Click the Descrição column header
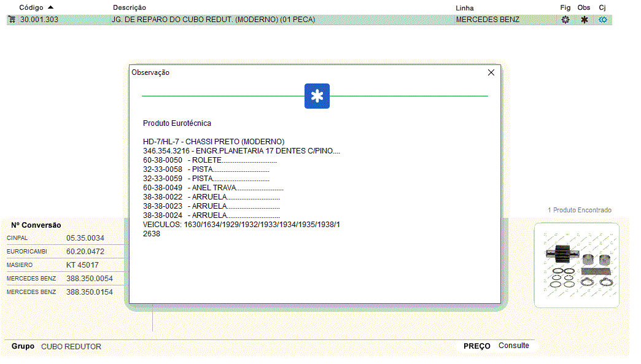Screen dimensions: 641x364 [x=130, y=7]
